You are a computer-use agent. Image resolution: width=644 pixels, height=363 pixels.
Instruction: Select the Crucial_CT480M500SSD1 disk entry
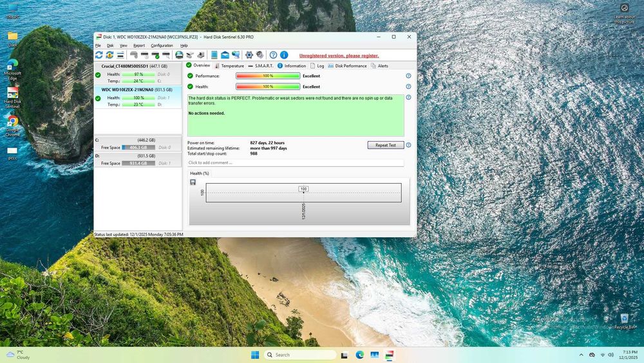point(138,74)
